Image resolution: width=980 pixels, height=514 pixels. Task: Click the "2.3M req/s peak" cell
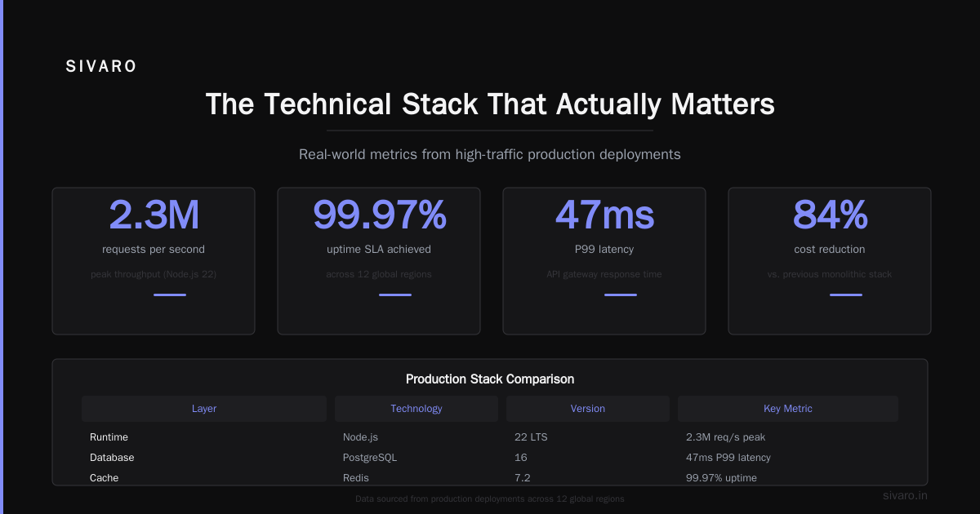tap(725, 437)
